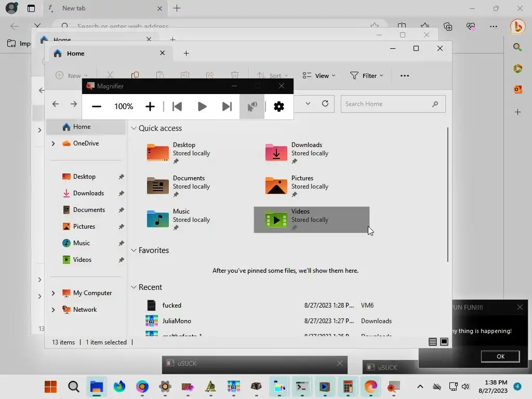532x399 pixels.
Task: Skip to next sentence in Magnifier
Action: pyautogui.click(x=227, y=107)
